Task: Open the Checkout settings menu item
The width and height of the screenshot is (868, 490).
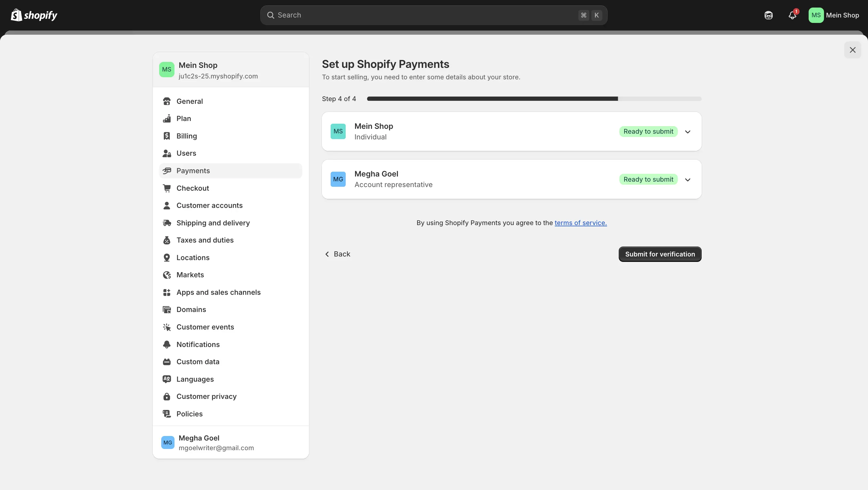Action: tap(192, 188)
